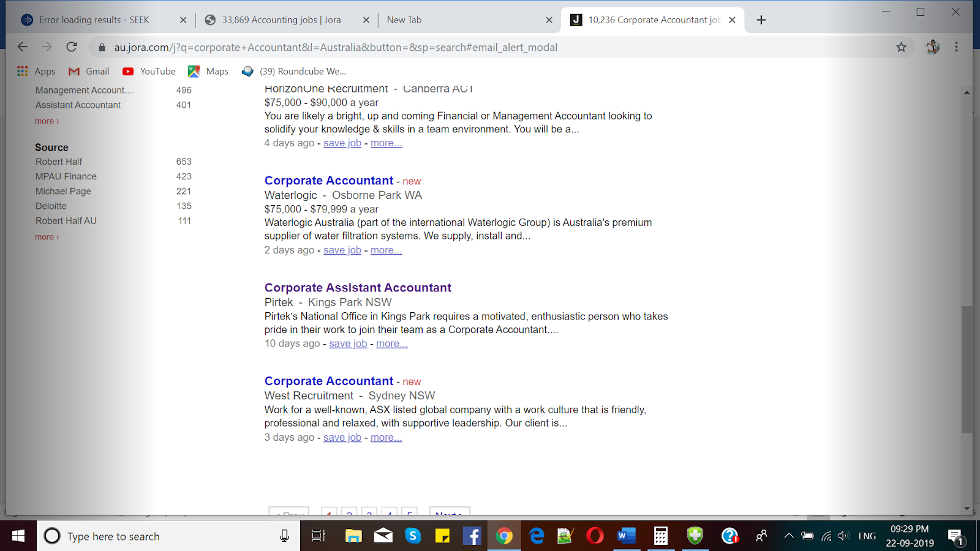Click more... on the Pirtek listing

(x=392, y=344)
